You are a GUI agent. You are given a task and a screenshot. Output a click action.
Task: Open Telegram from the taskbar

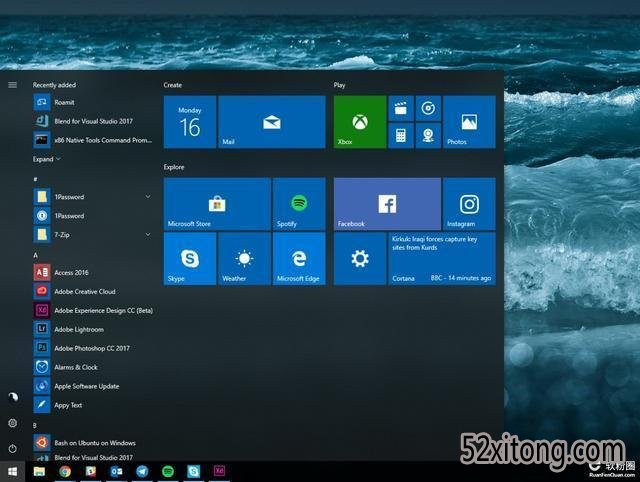[142, 472]
